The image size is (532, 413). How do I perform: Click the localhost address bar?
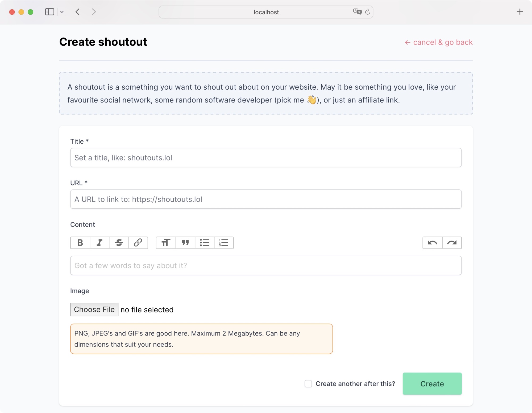pos(266,12)
